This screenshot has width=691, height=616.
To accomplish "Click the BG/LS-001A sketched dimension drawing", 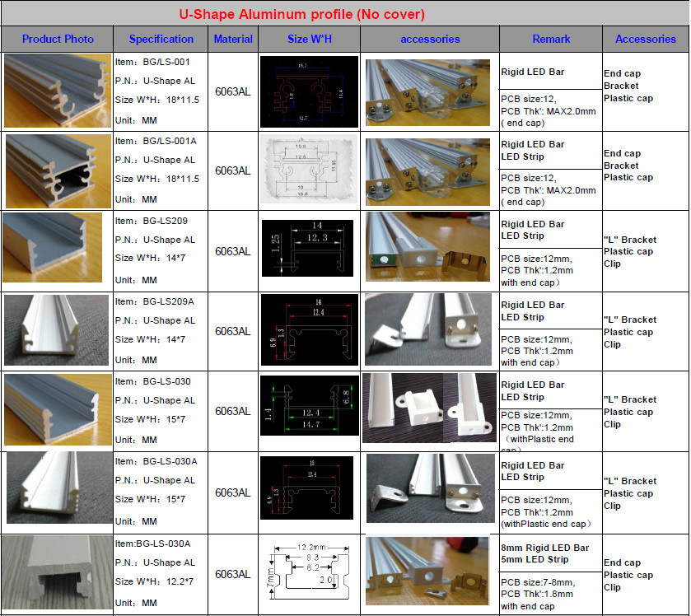I will tap(309, 170).
